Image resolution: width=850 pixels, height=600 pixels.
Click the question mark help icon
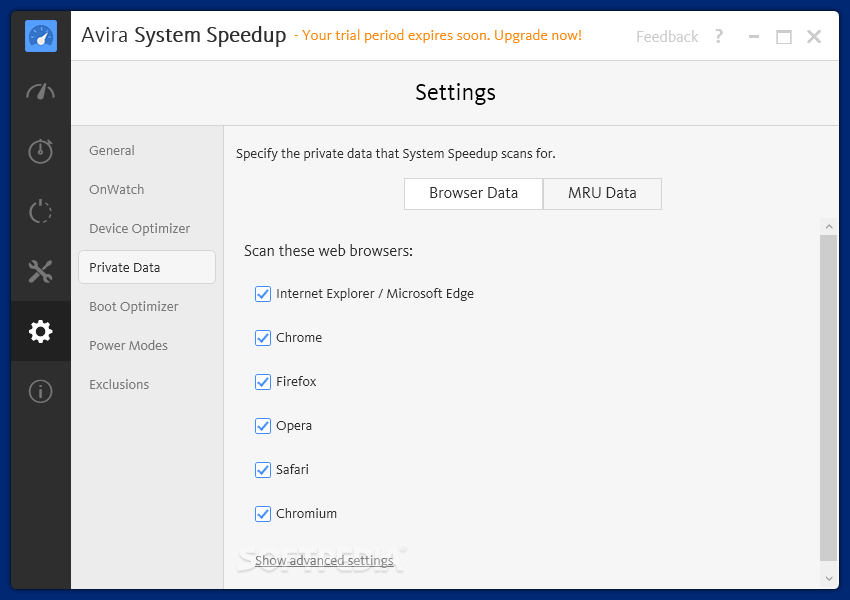tap(719, 36)
